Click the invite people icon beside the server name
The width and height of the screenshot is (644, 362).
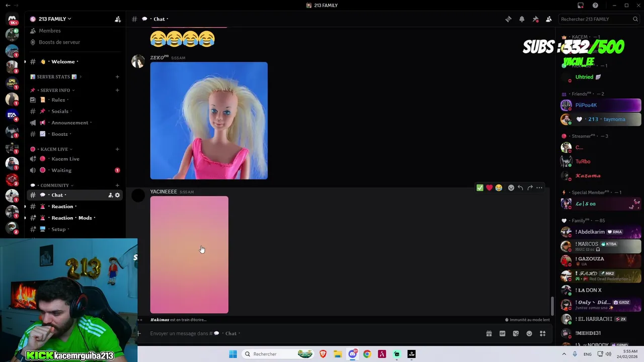(118, 19)
